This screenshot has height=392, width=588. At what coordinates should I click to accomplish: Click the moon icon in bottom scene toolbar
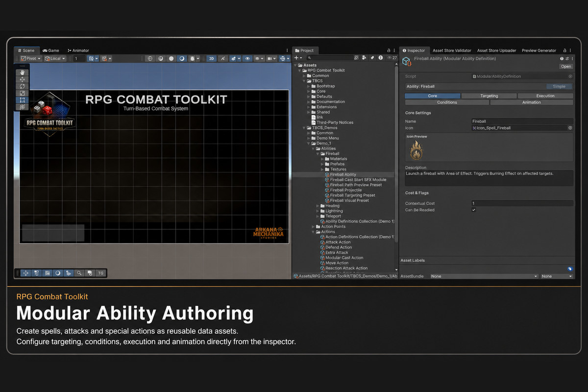tap(58, 273)
